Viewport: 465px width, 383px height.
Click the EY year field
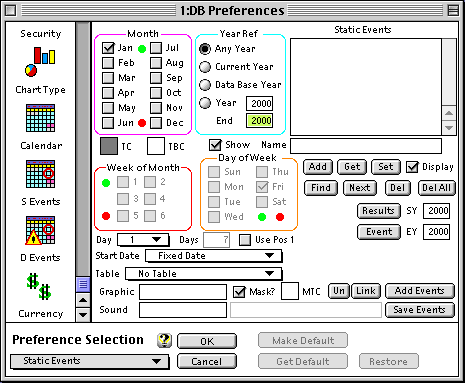[436, 232]
